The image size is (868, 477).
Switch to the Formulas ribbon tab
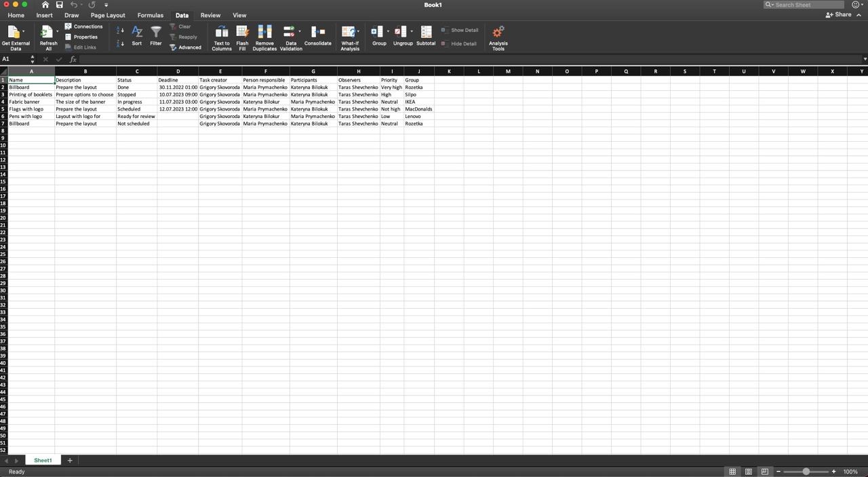[150, 15]
